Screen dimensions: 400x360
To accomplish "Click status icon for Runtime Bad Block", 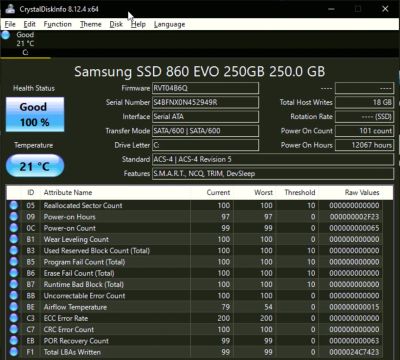I will click(14, 285).
